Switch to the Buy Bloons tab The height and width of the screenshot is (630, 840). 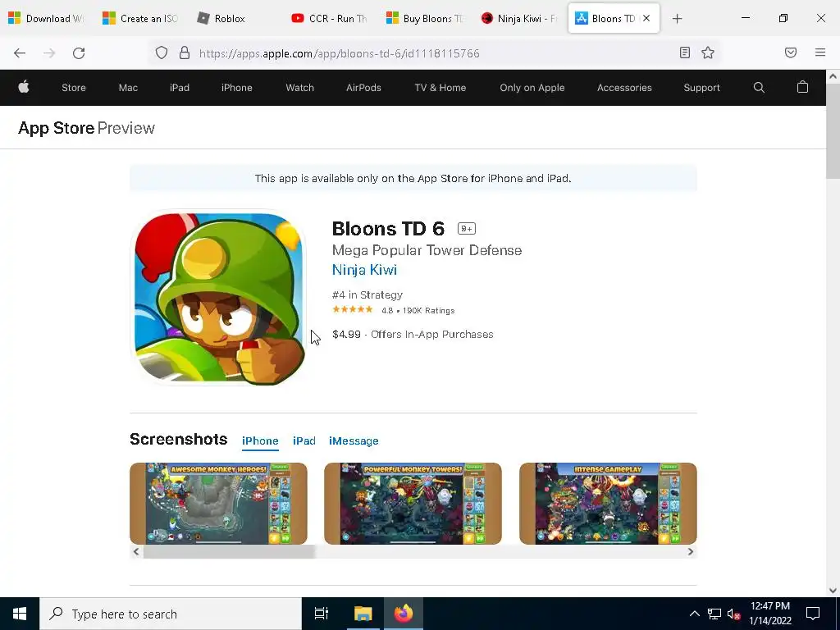click(x=424, y=19)
